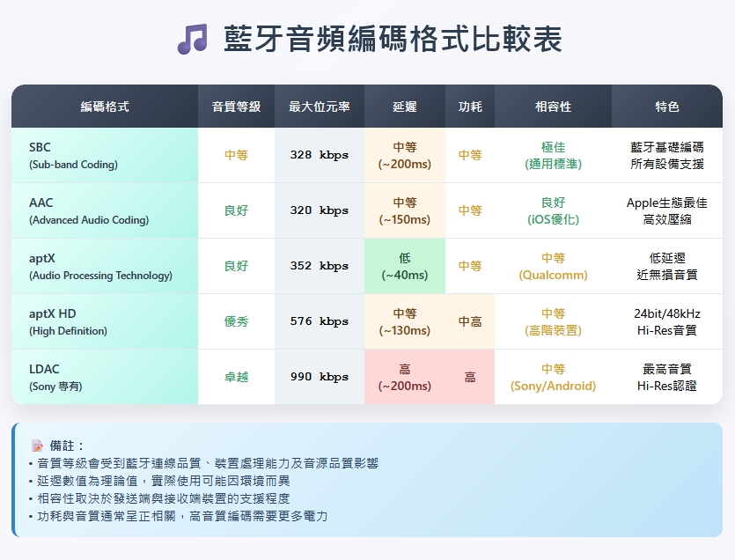
Task: Click the red 高 (~200ms) latency cell
Action: (405, 377)
